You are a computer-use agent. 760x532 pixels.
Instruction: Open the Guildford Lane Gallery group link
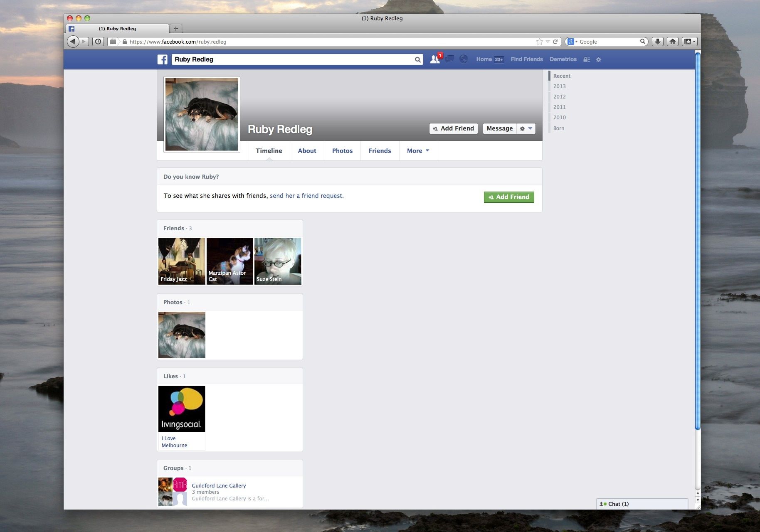click(x=219, y=485)
